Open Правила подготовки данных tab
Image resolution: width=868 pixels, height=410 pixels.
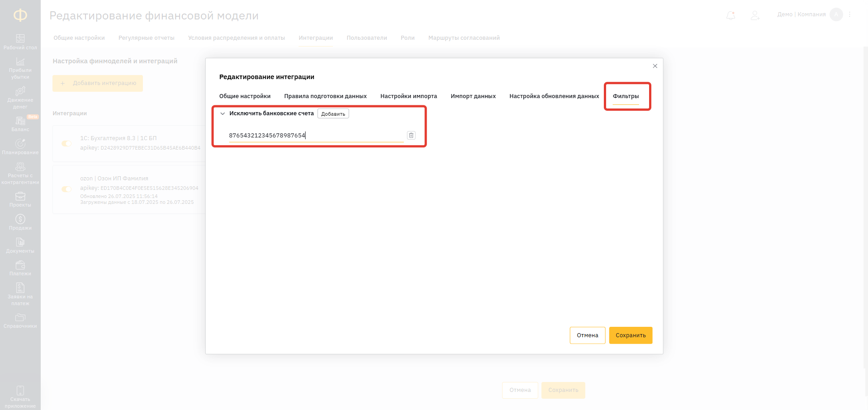pyautogui.click(x=325, y=96)
